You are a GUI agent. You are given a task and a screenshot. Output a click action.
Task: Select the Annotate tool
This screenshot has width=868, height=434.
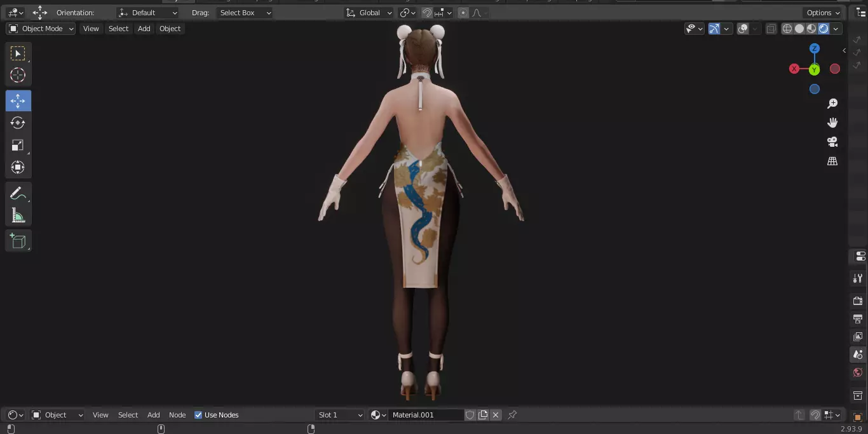pyautogui.click(x=18, y=193)
